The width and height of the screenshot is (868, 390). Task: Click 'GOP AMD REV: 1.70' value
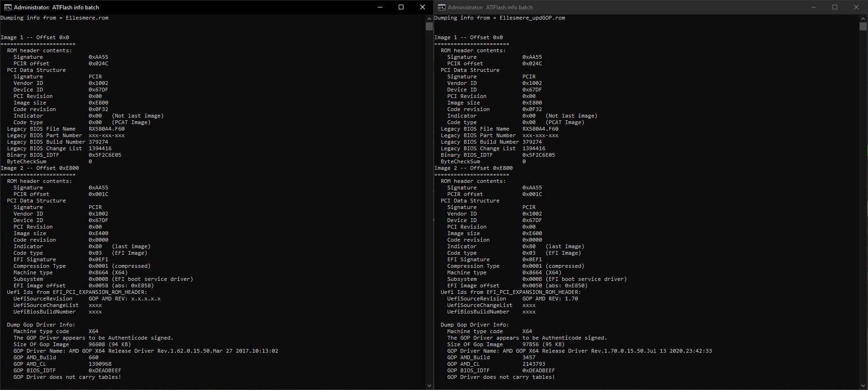(550, 299)
